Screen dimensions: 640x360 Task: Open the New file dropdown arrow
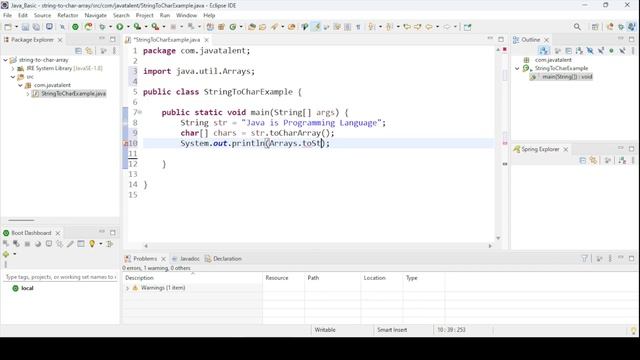pyautogui.click(x=16, y=27)
